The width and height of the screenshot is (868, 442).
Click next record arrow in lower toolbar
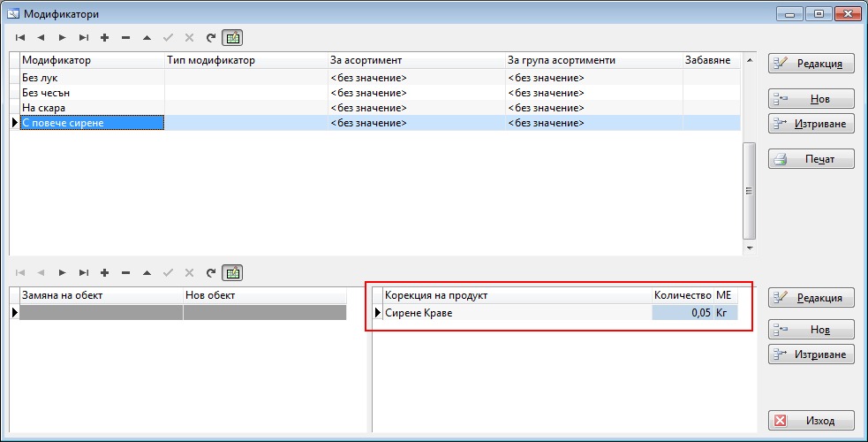click(x=62, y=272)
